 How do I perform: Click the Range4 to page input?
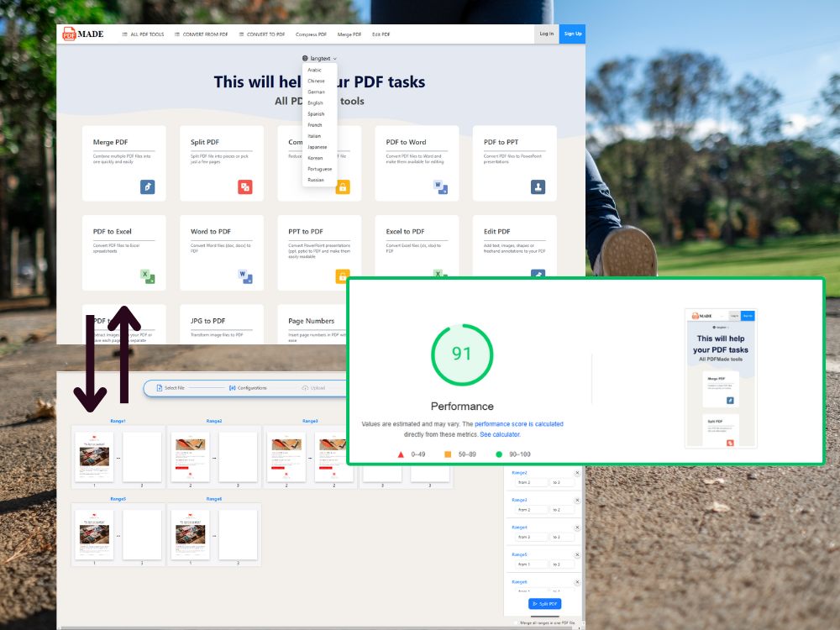pos(562,538)
